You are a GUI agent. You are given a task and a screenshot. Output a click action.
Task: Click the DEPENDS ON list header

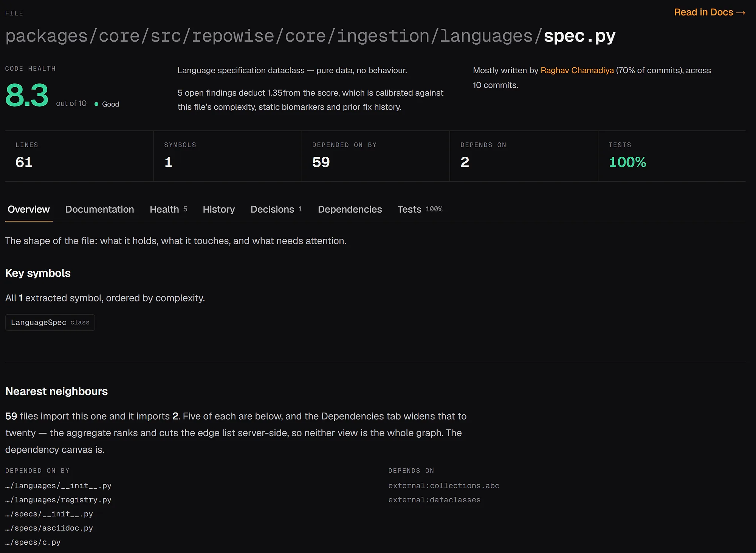(411, 471)
